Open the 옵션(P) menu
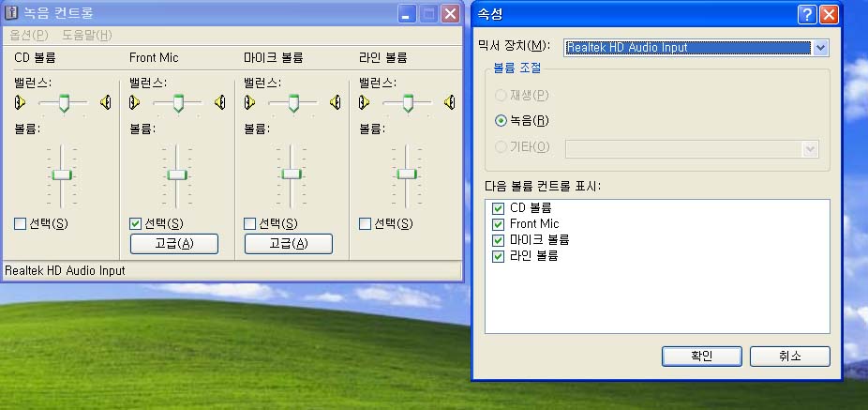Viewport: 868px width, 410px height. [29, 36]
